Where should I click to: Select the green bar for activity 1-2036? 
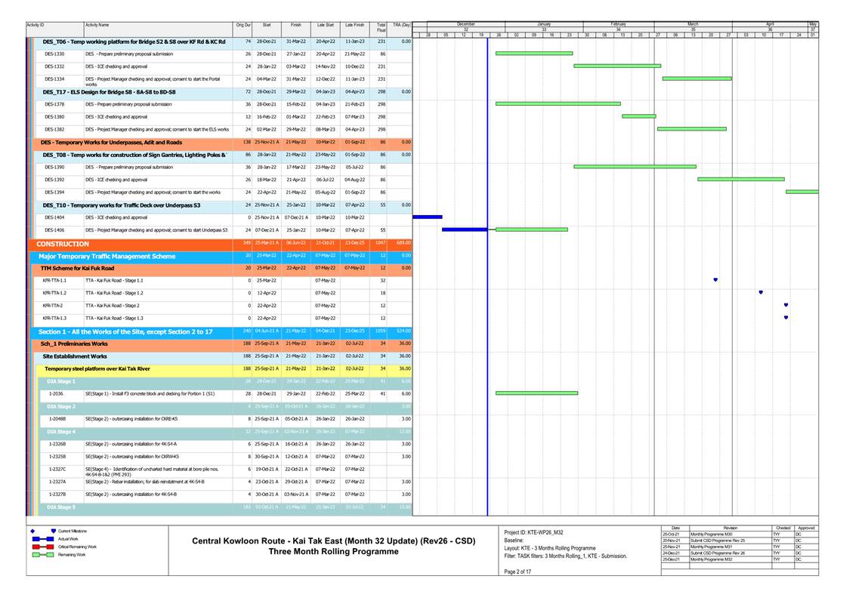[536, 393]
